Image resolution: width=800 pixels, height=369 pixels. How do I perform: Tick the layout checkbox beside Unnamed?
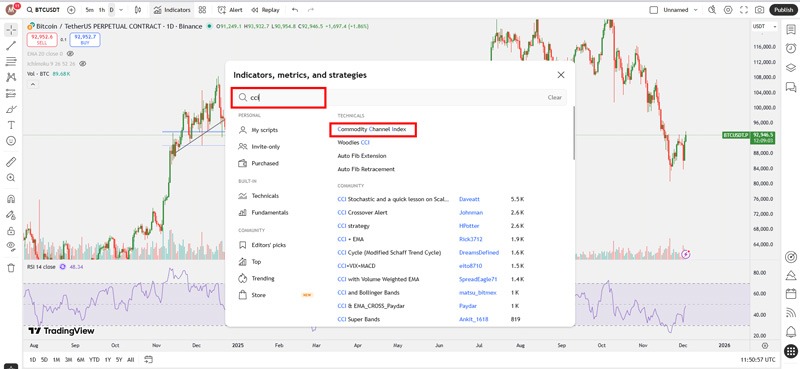coord(654,10)
